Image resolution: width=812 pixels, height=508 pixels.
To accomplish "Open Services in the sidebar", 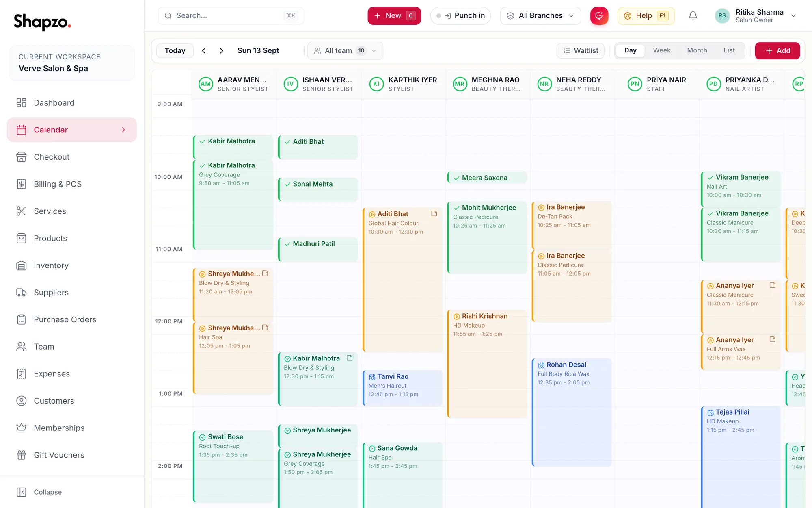I will tap(72, 211).
